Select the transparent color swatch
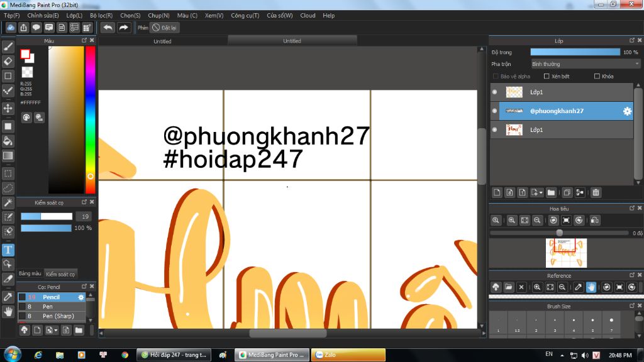Image resolution: width=644 pixels, height=362 pixels. (27, 72)
